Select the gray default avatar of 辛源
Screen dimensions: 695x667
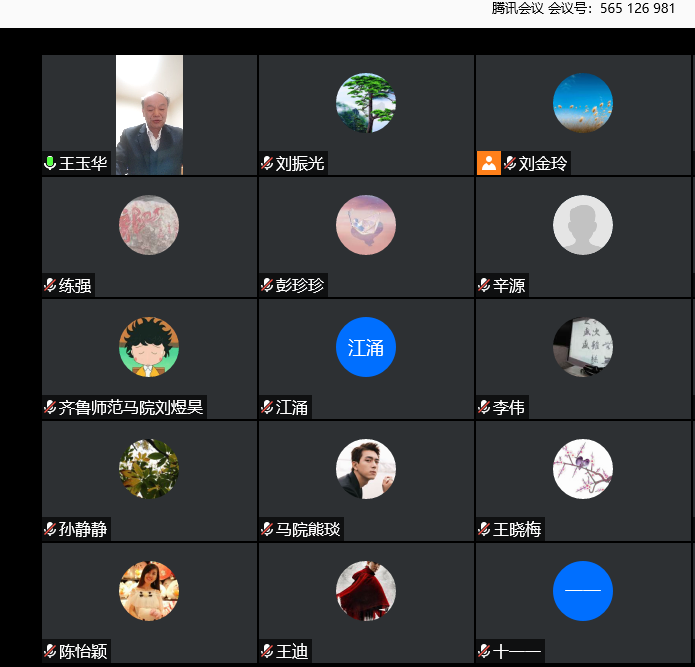click(583, 225)
